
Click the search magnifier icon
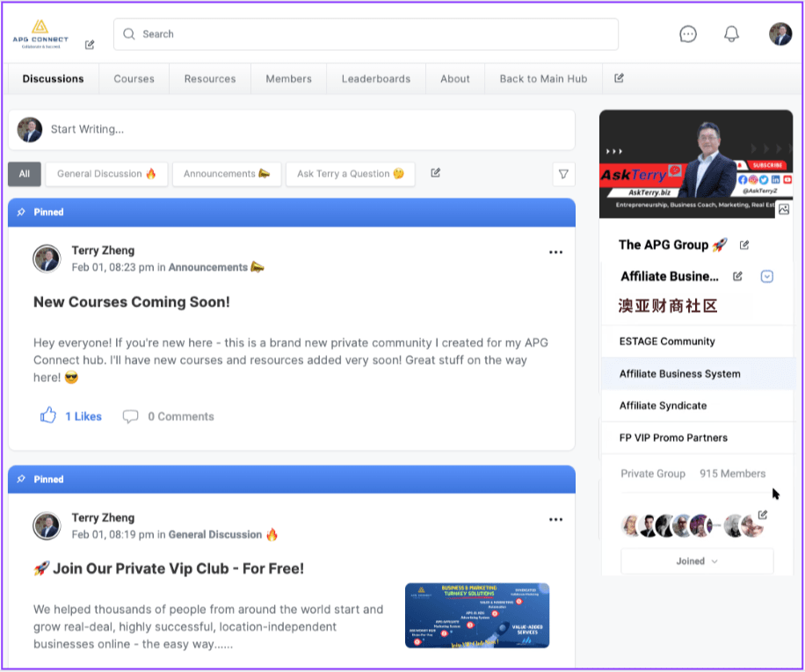click(x=129, y=34)
